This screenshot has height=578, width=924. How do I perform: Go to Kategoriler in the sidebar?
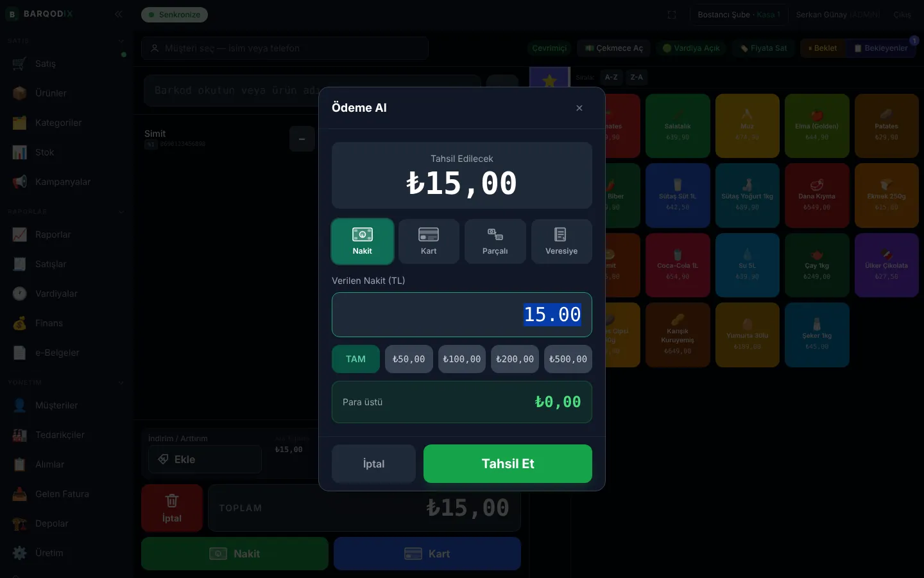(x=67, y=123)
